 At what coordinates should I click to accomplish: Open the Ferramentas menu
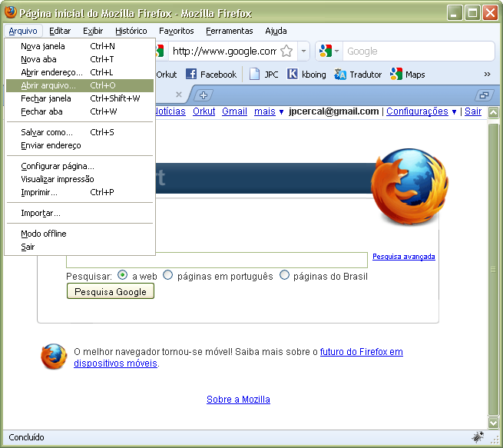click(230, 31)
